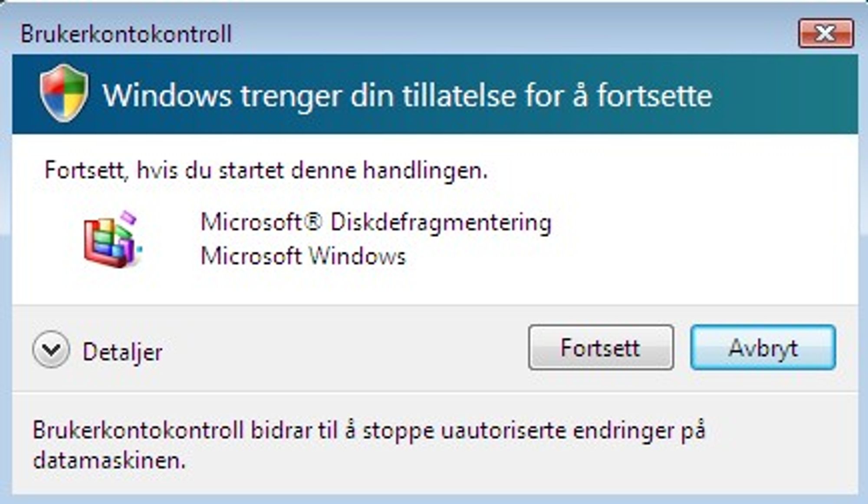The height and width of the screenshot is (504, 868).
Task: Click the word 'fortsette' in the teal banner
Action: pos(655,96)
